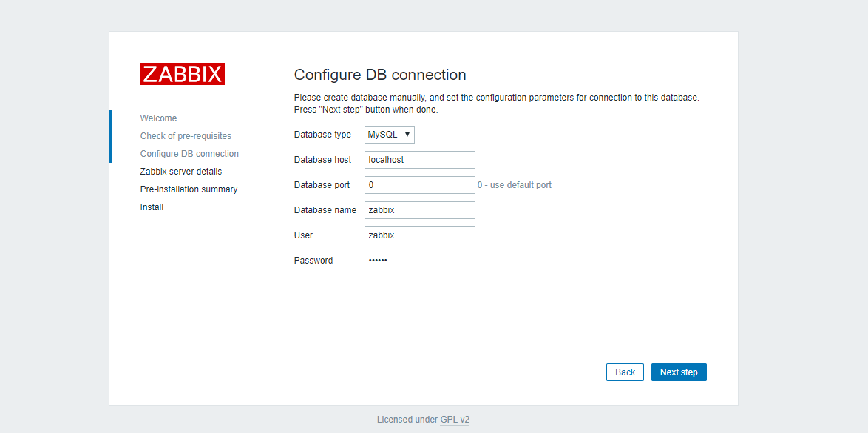Image resolution: width=868 pixels, height=433 pixels.
Task: Click the Database host label
Action: [322, 160]
